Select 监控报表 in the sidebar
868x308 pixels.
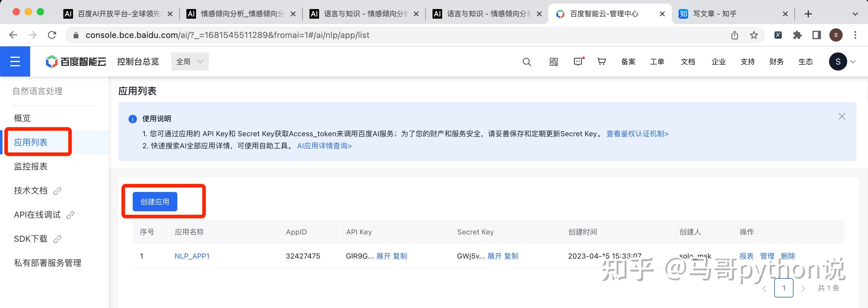(31, 166)
